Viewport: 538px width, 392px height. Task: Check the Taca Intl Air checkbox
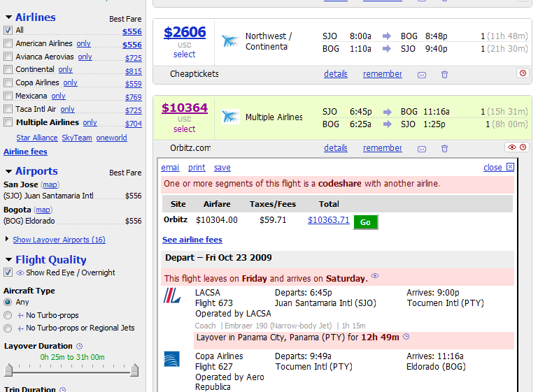[x=8, y=109]
